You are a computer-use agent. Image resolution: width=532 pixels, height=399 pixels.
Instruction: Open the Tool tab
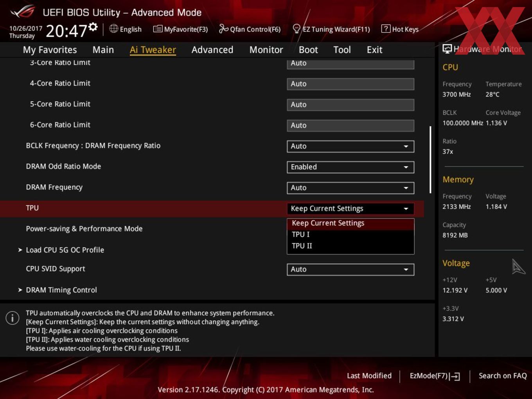[x=342, y=50]
